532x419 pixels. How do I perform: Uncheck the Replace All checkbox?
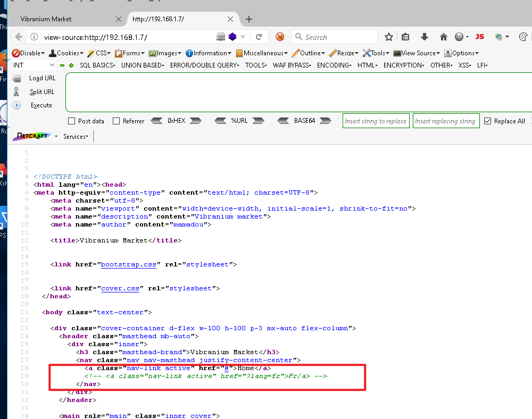pyautogui.click(x=487, y=121)
